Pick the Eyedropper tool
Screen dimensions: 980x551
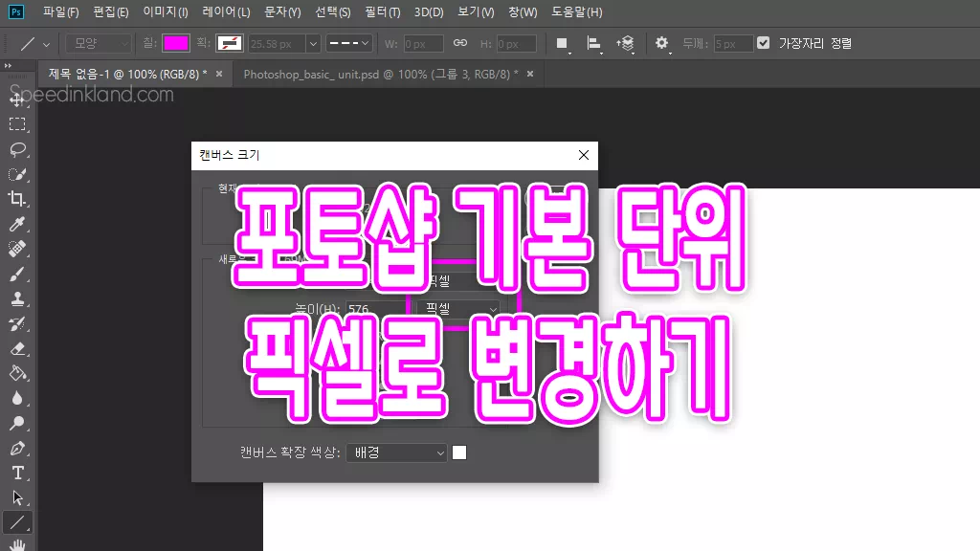point(17,224)
